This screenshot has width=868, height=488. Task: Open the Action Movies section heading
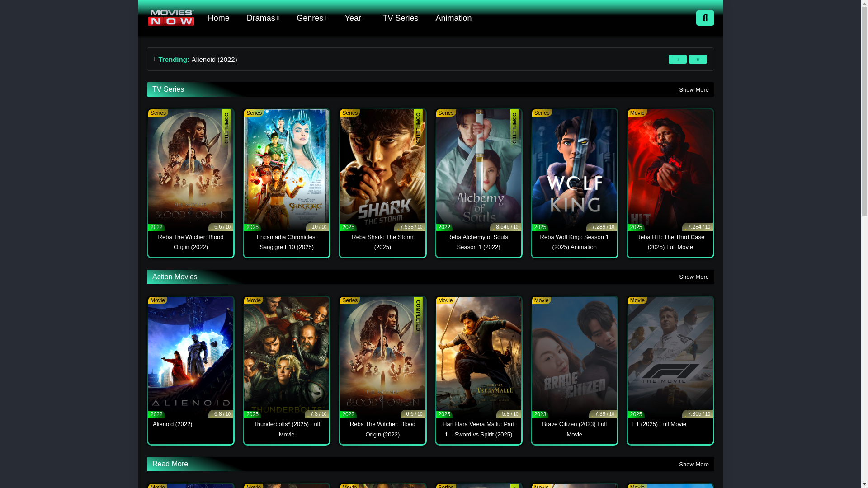point(175,277)
